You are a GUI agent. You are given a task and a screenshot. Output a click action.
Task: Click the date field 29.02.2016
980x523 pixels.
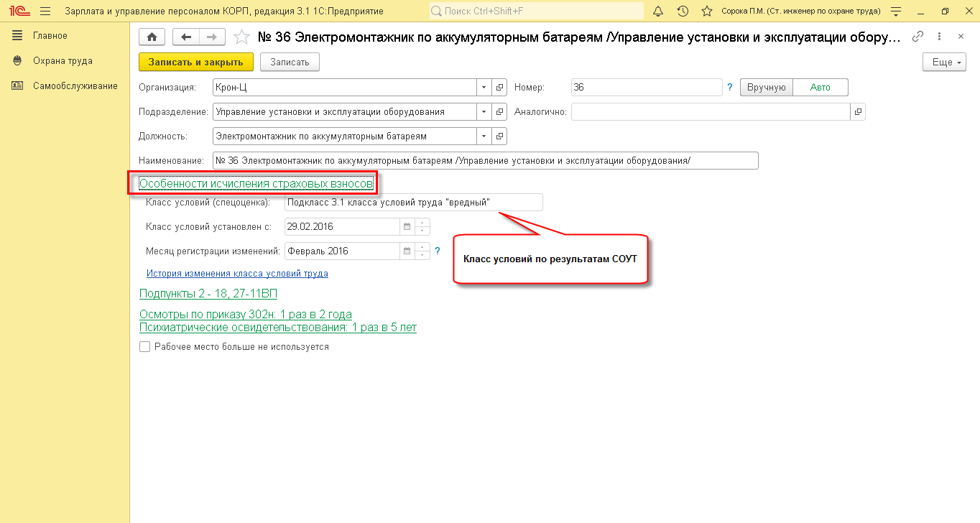(342, 227)
